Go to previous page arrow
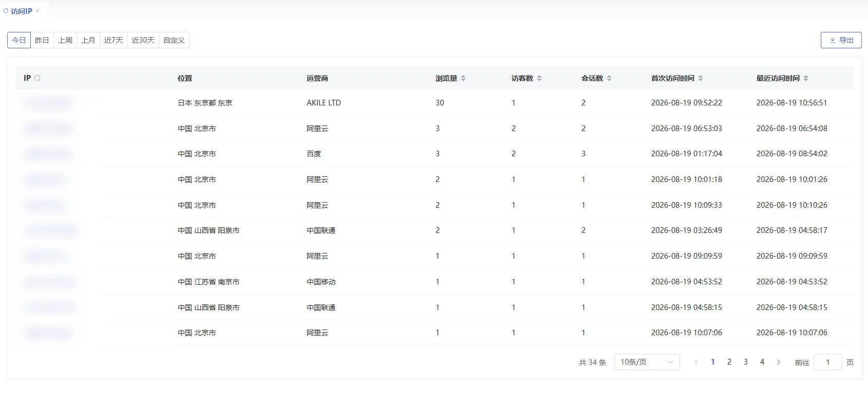Viewport: 868px width, 399px height. click(696, 362)
